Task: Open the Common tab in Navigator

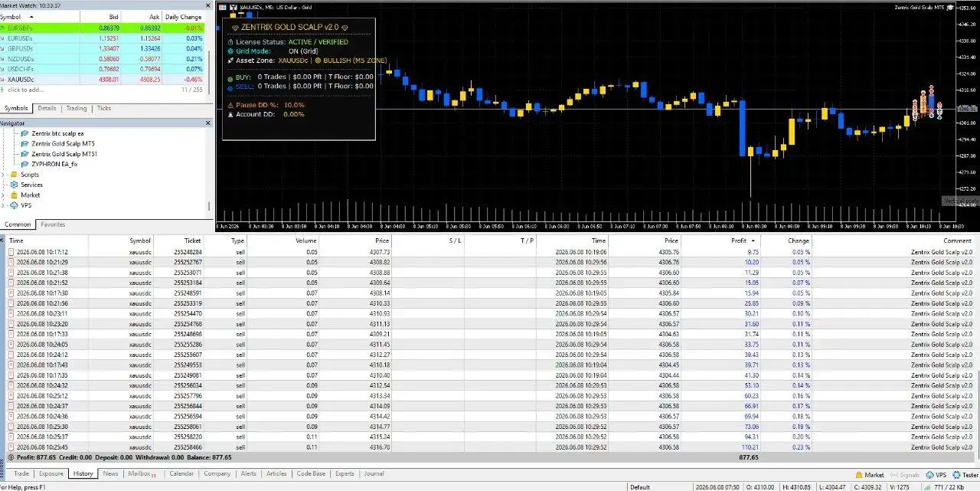Action: point(18,224)
